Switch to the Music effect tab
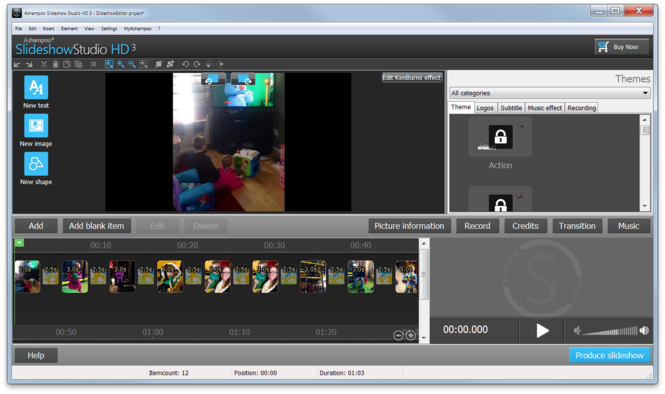Viewport: 665px width, 394px height. coord(545,108)
